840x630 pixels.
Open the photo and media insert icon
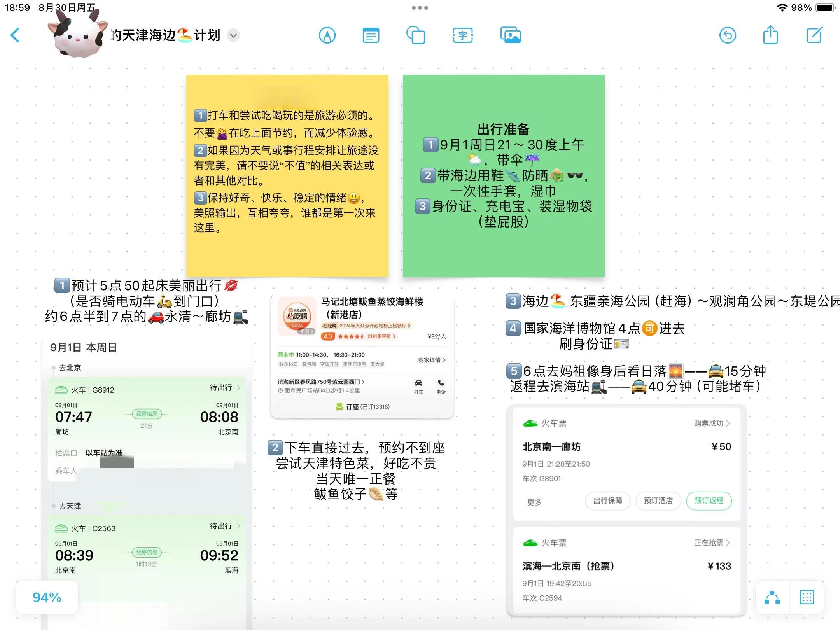pyautogui.click(x=510, y=35)
